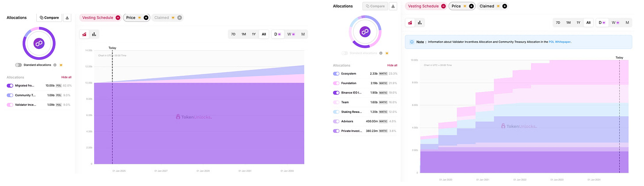The width and height of the screenshot is (644, 186).
Task: Toggle Staking Rewards allocation visibility
Action: [336, 112]
